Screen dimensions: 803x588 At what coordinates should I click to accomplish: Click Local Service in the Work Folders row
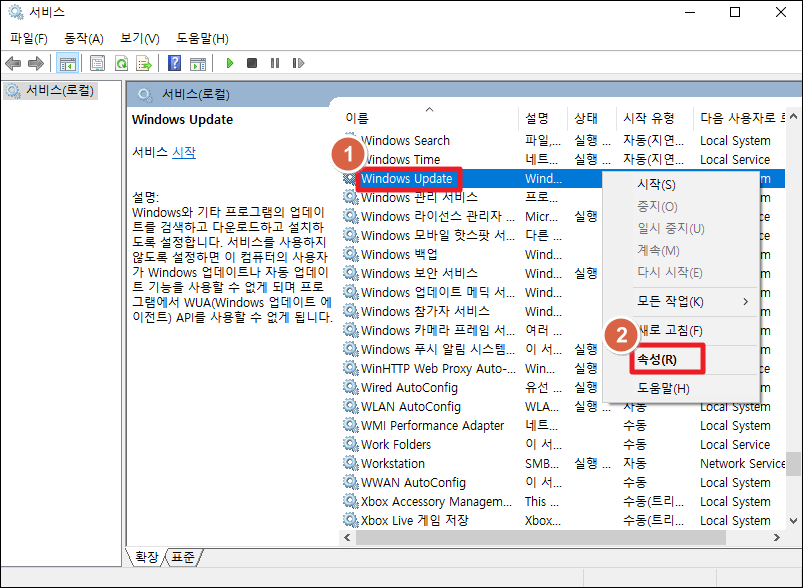pos(735,444)
